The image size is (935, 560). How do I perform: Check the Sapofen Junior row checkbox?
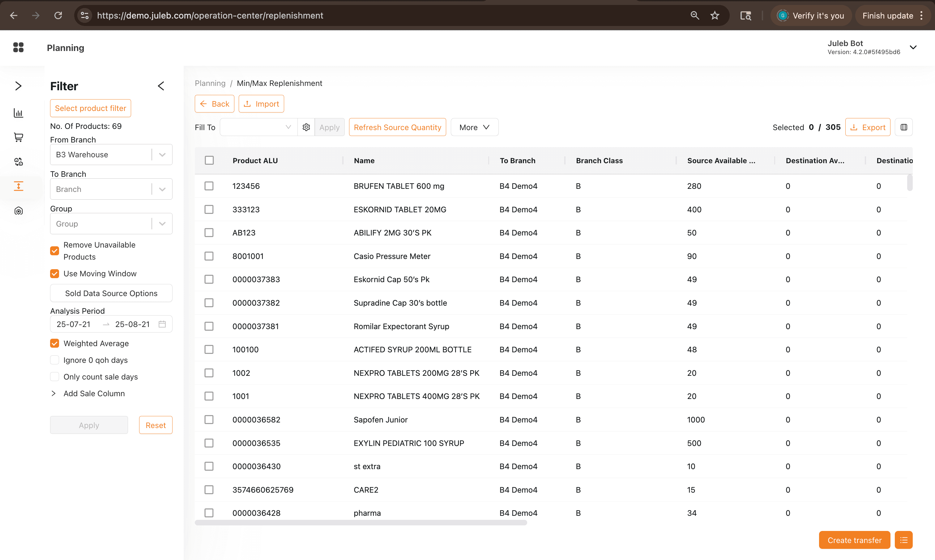coord(209,420)
